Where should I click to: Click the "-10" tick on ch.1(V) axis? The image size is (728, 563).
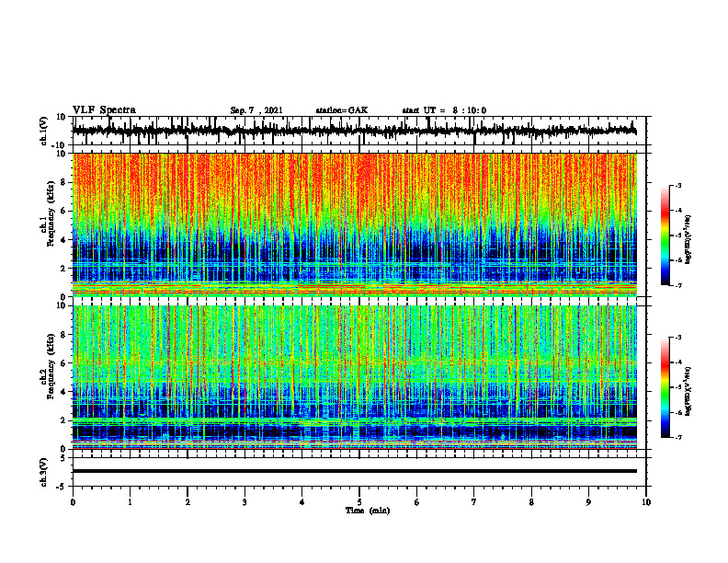[60, 145]
